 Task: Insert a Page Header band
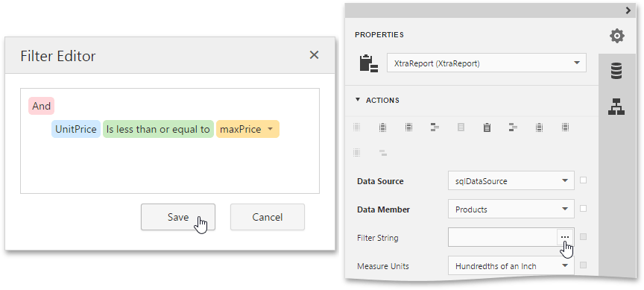(408, 127)
